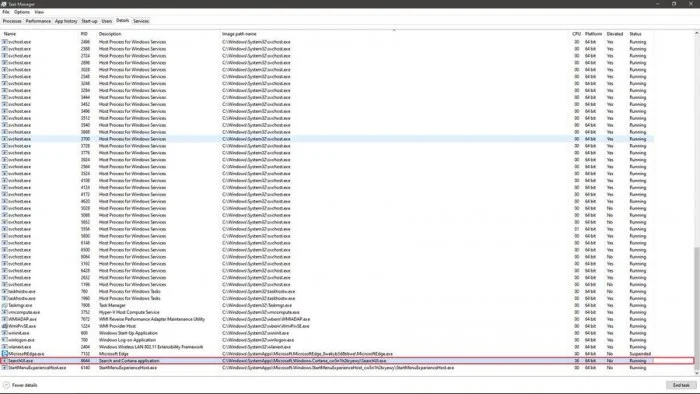Open the Options menu
Viewport: 700px width, 394px height.
[22, 12]
